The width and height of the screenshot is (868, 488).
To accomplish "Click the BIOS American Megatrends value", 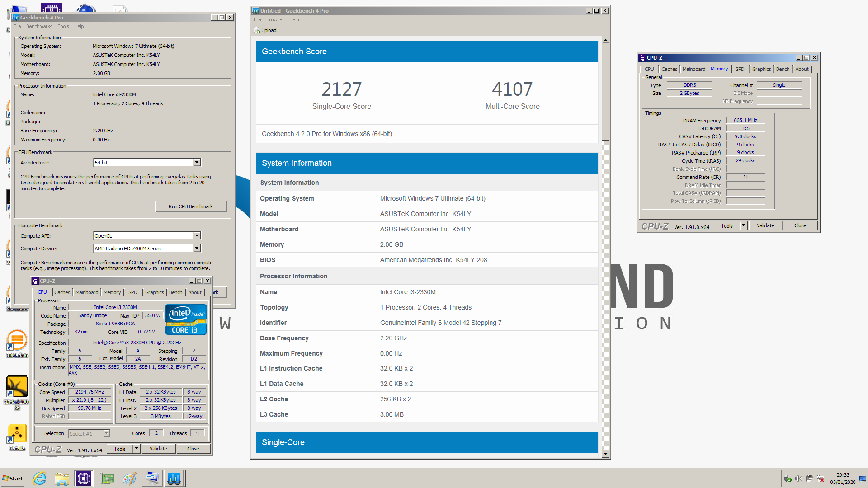I will (x=434, y=260).
